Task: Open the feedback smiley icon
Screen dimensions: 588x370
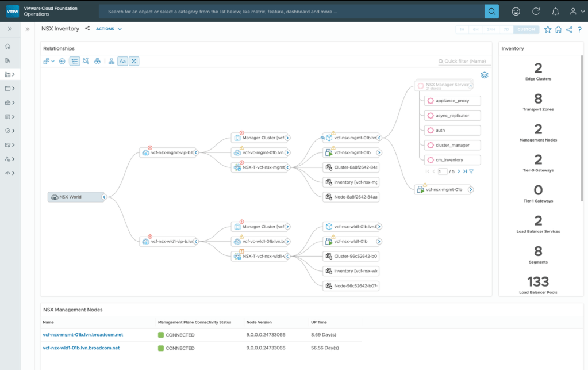Action: pos(516,12)
